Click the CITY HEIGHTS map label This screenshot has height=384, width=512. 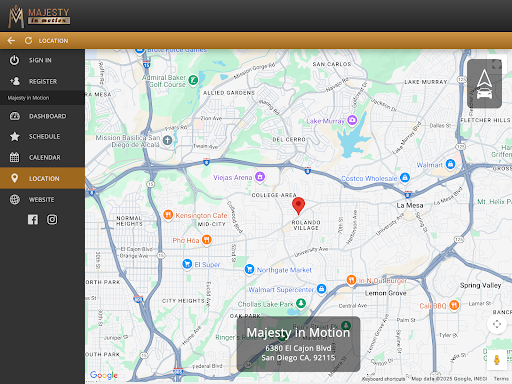[183, 301]
